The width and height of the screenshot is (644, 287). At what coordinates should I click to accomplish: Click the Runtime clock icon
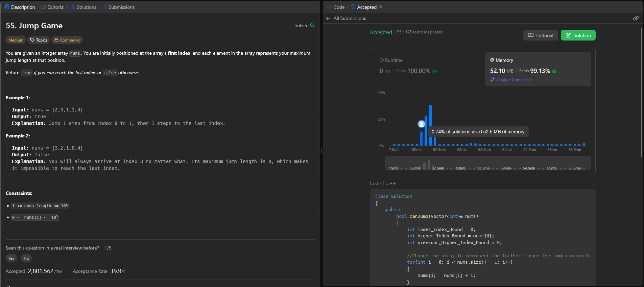click(382, 60)
